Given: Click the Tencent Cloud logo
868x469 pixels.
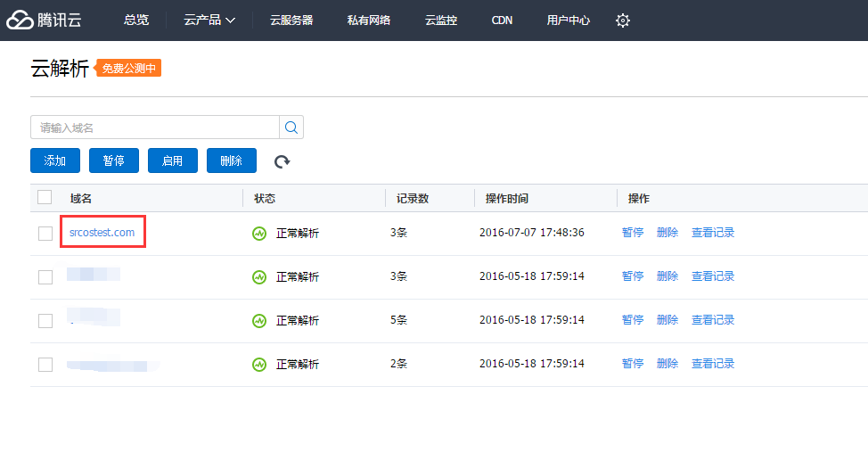Looking at the screenshot, I should tap(44, 20).
